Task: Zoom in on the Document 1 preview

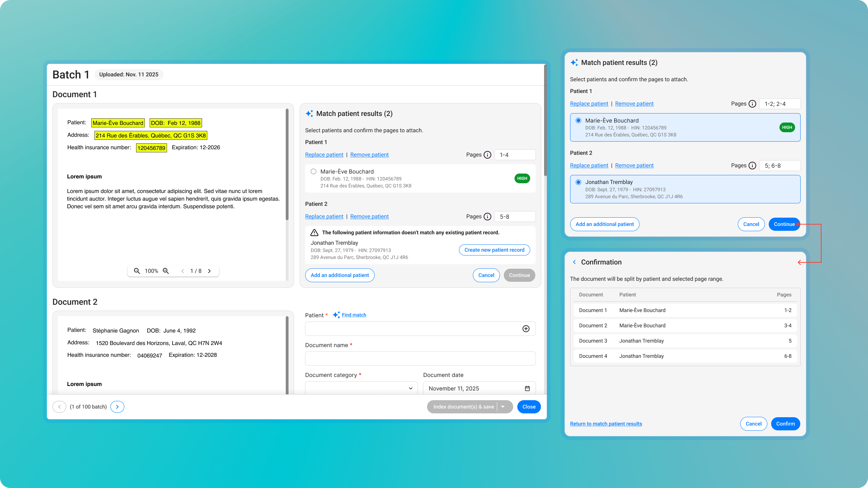Action: (166, 271)
